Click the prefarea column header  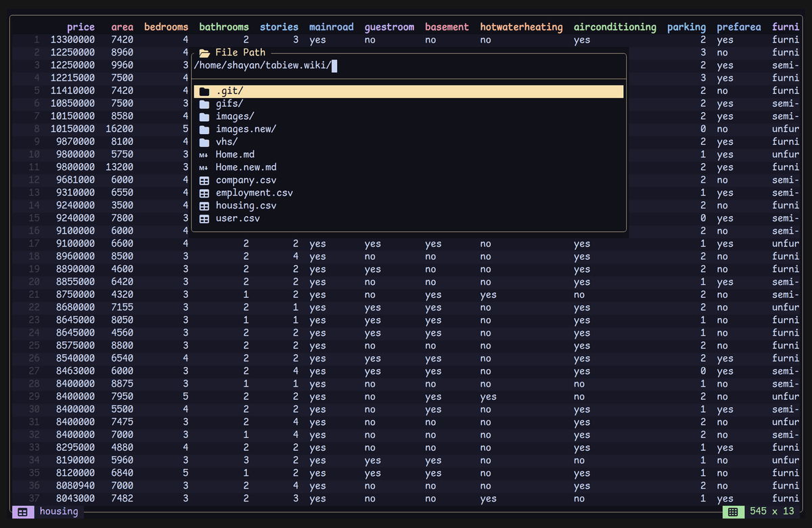point(739,27)
